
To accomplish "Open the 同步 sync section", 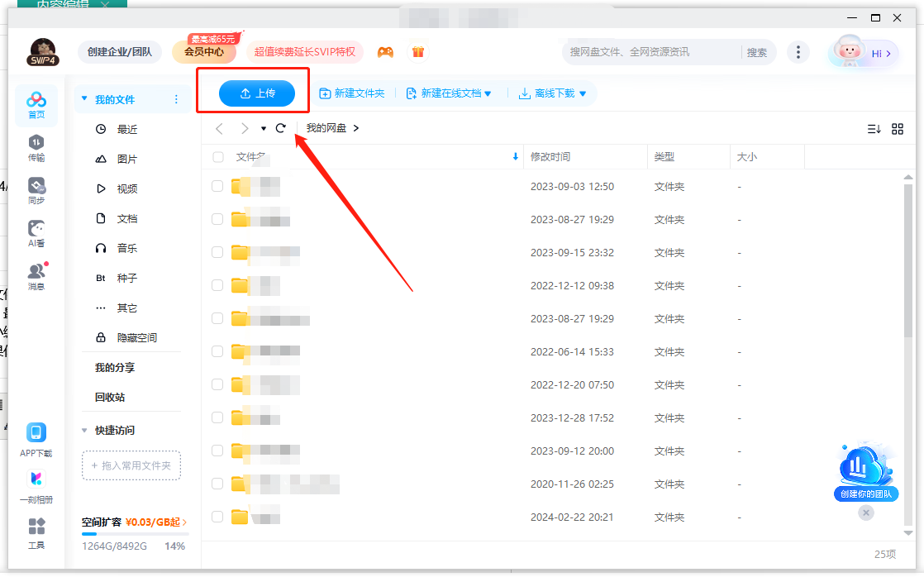I will pos(36,192).
